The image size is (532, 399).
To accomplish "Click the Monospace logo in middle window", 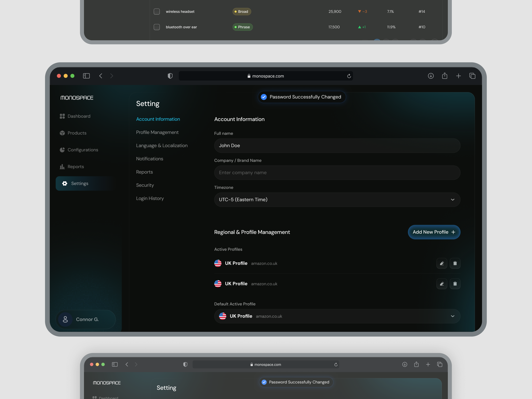I will coord(77,98).
